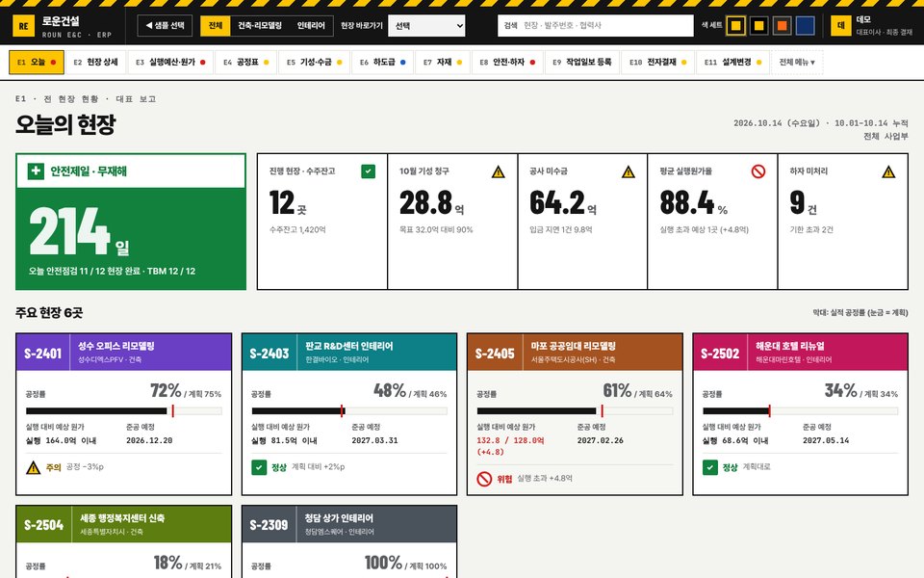
Task: Open site card S-2504 세종 행정복지센터 신축
Action: point(124,541)
